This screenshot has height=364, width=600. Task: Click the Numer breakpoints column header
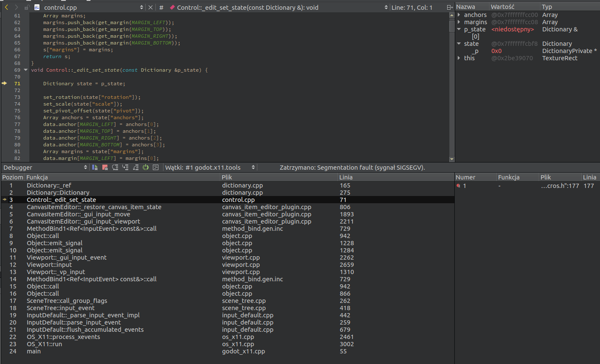click(x=476, y=177)
